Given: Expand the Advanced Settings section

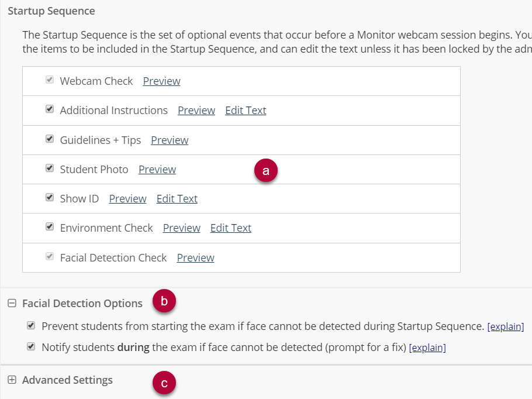Looking at the screenshot, I should [12, 380].
